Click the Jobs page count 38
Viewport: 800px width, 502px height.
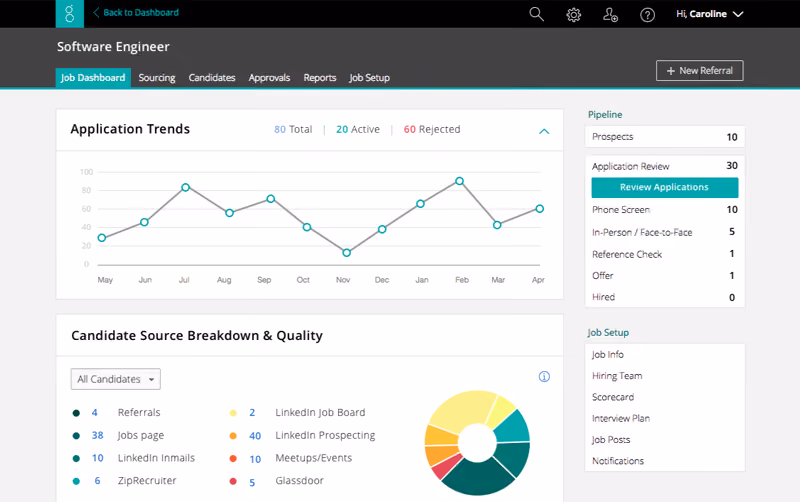(97, 435)
